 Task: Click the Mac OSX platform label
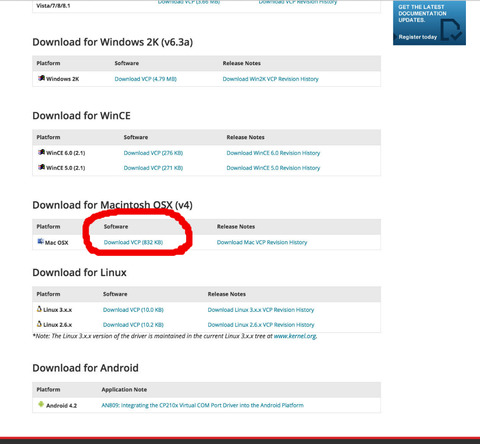point(57,243)
